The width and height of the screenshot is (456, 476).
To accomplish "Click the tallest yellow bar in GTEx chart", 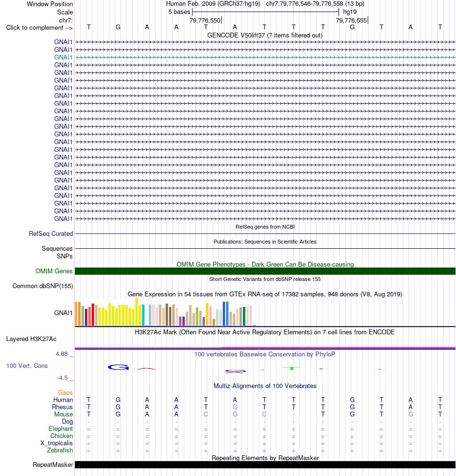I will click(x=136, y=312).
